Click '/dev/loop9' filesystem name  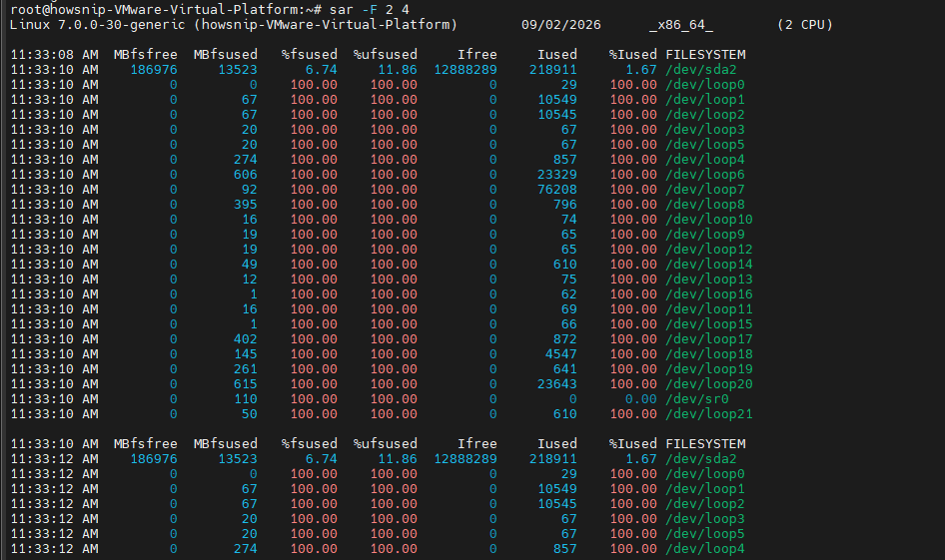click(705, 235)
